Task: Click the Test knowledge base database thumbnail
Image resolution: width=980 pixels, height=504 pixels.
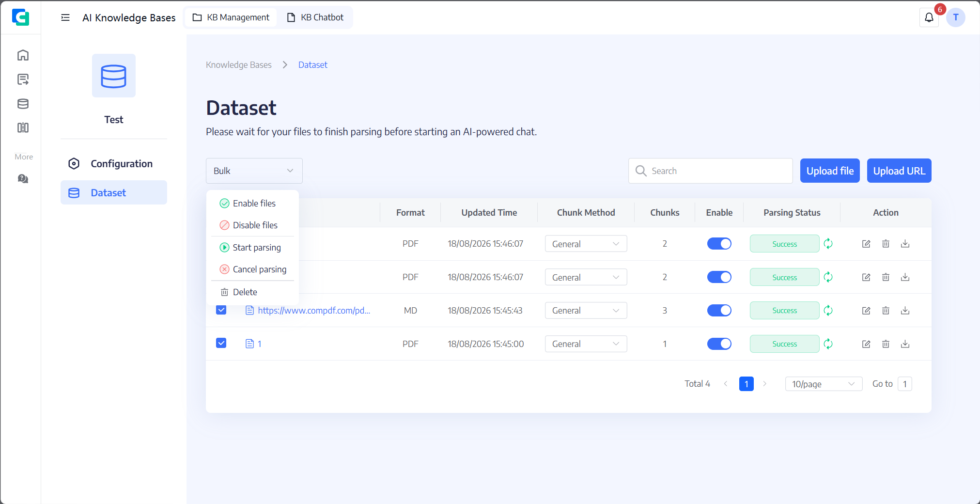Action: pyautogui.click(x=114, y=76)
